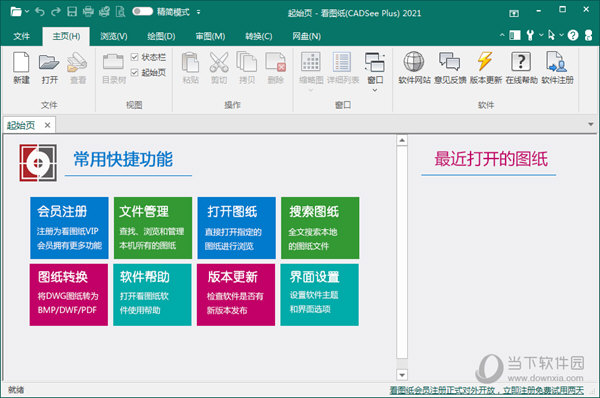This screenshot has width=600, height=398.
Task: Switch to 缩略图 thumbnail view
Action: click(x=311, y=62)
